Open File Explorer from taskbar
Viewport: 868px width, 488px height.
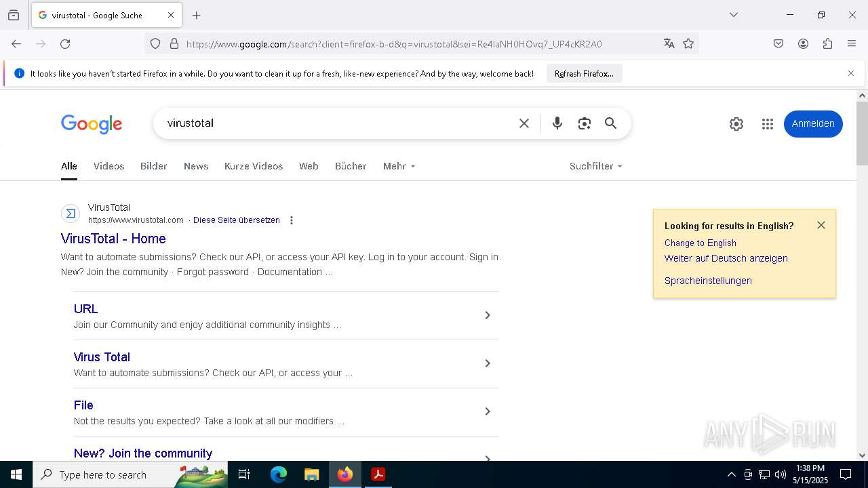tap(311, 474)
